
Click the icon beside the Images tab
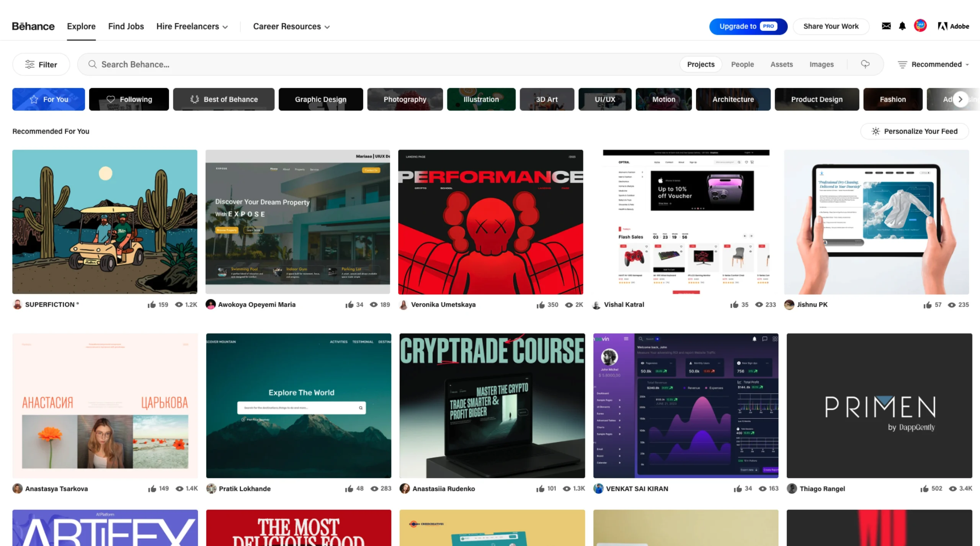coord(865,64)
